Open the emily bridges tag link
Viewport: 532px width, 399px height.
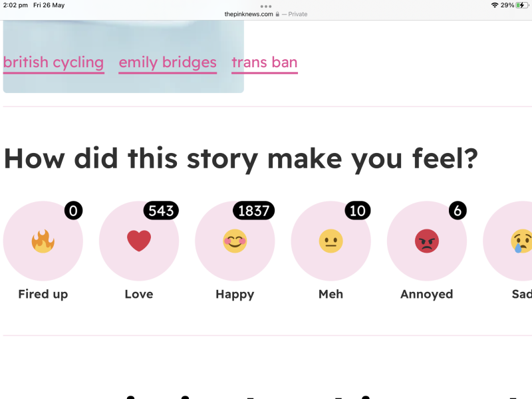168,63
